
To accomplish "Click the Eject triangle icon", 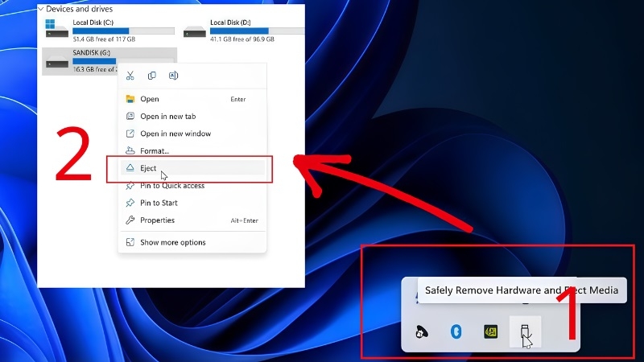I will 130,167.
